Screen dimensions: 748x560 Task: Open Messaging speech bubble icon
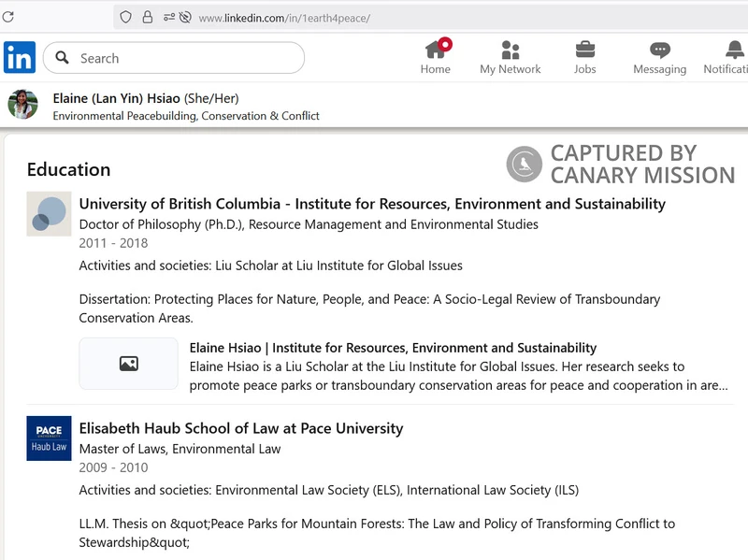pos(660,50)
